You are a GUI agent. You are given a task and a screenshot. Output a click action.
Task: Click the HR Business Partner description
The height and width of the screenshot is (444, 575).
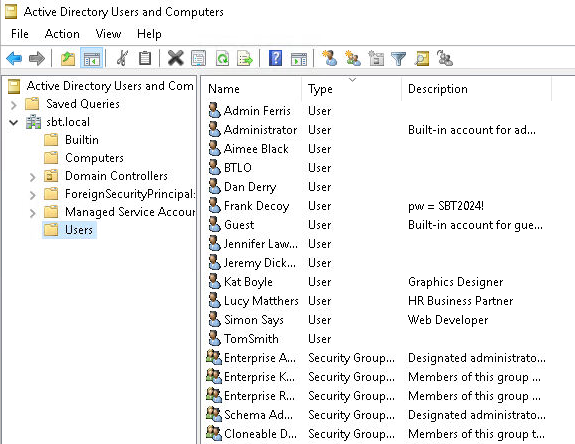[x=461, y=301]
